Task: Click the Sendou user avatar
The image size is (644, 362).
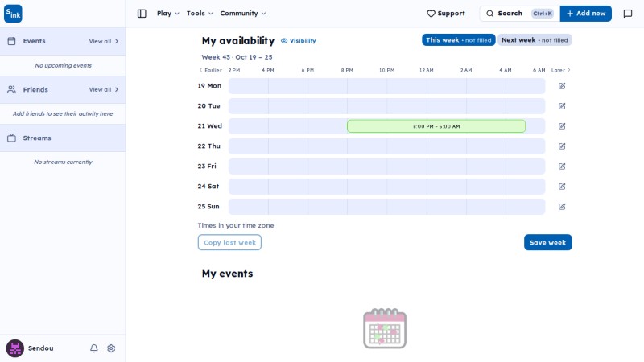Action: click(14, 348)
